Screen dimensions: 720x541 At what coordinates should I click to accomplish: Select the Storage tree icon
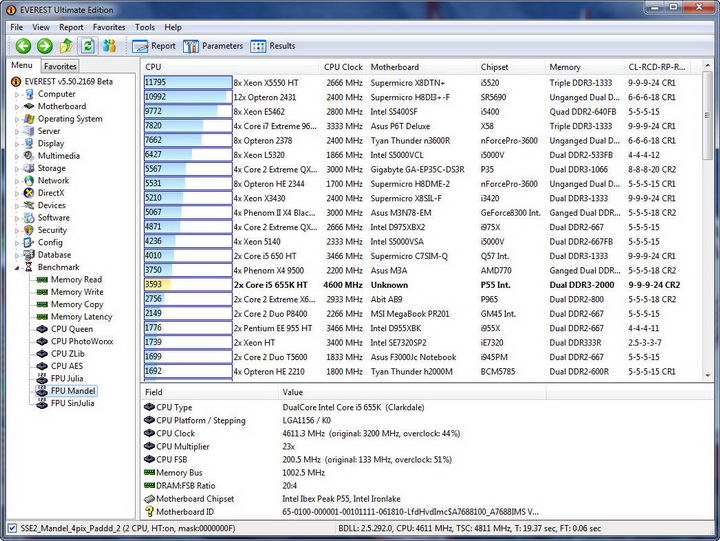29,168
